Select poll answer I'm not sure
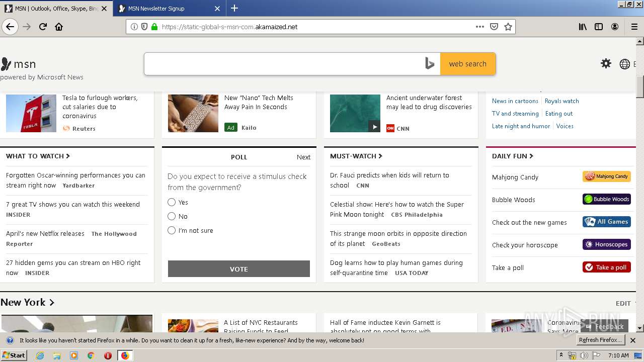This screenshot has width=644, height=362. tap(172, 230)
